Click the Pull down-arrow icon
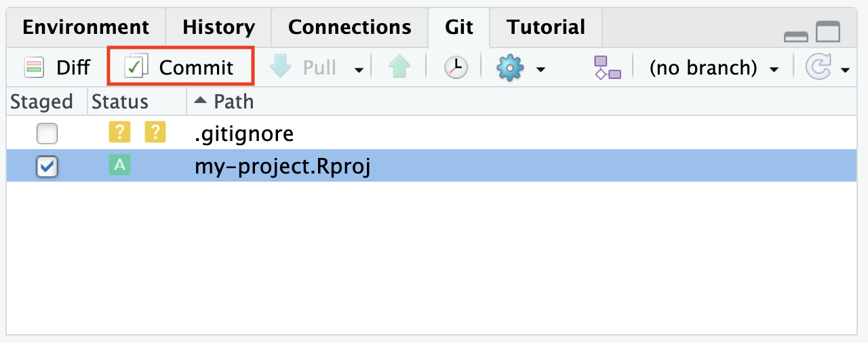The height and width of the screenshot is (343, 868). click(x=281, y=66)
